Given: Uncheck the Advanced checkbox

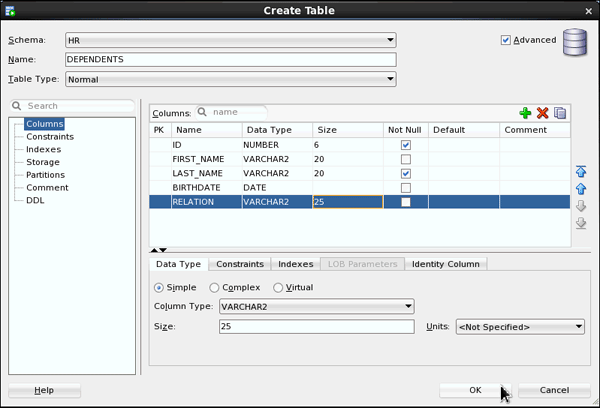Looking at the screenshot, I should click(506, 40).
